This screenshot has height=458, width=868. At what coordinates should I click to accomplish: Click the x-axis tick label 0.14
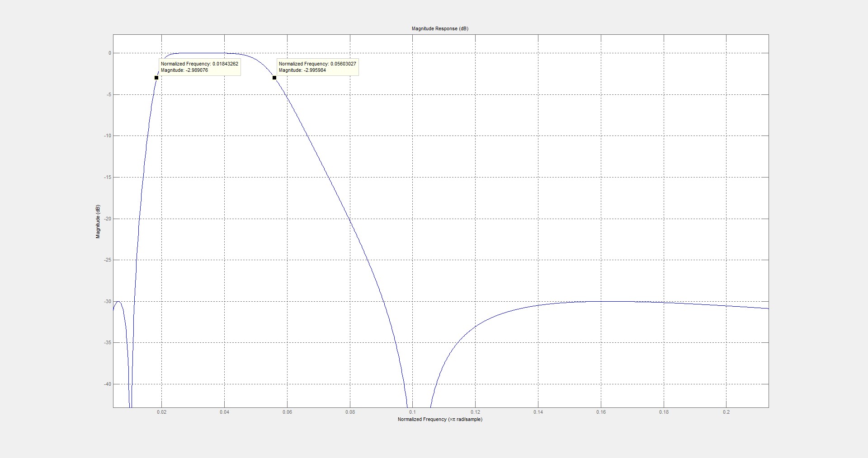click(x=538, y=412)
